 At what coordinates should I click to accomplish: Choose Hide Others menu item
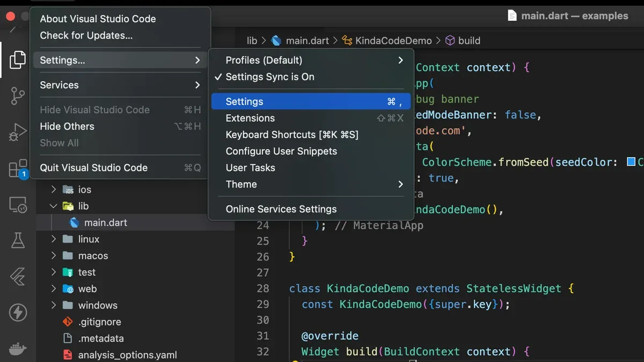pyautogui.click(x=120, y=126)
